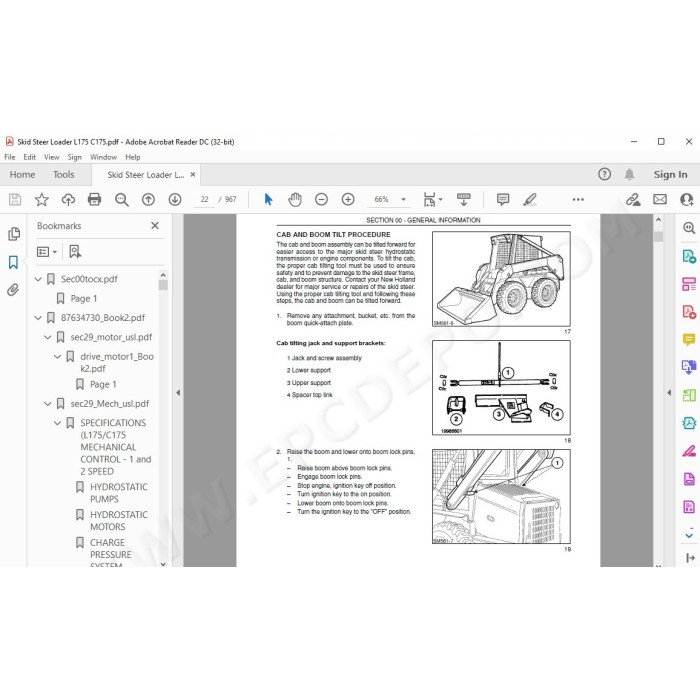Screen dimensions: 700x700
Task: Select CHARGE PRESSURE bookmark
Action: point(111,548)
